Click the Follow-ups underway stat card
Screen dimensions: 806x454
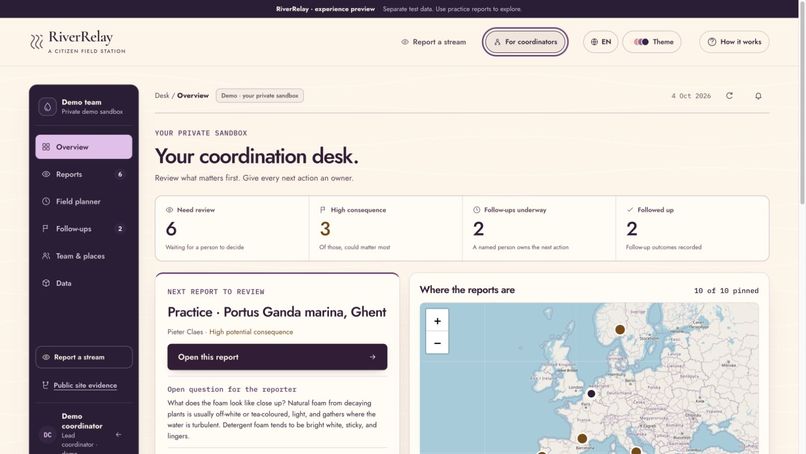click(539, 228)
